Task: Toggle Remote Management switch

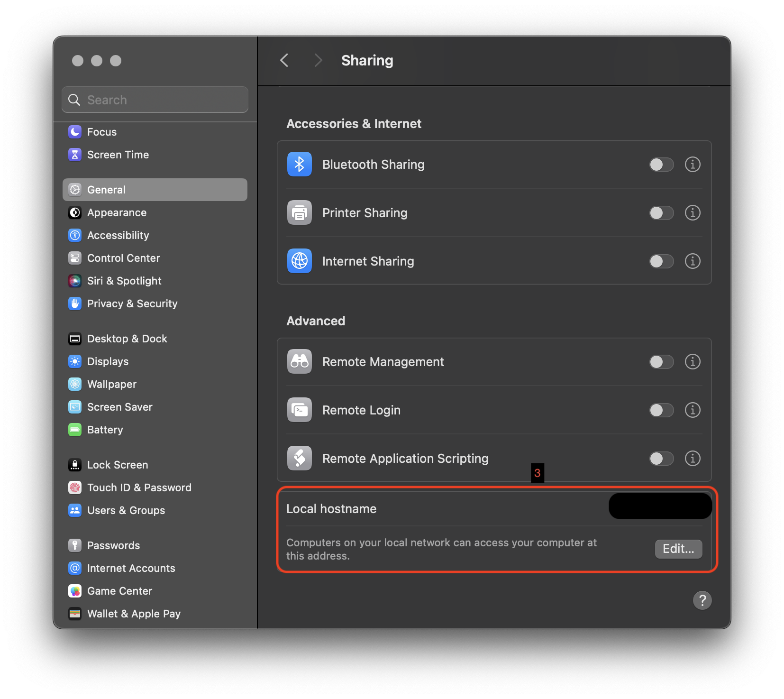Action: click(x=661, y=362)
